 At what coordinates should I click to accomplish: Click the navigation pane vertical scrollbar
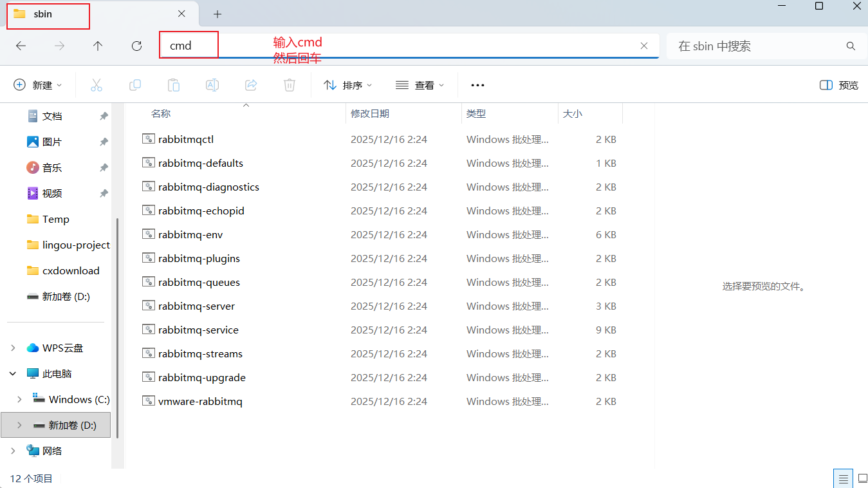(x=117, y=328)
